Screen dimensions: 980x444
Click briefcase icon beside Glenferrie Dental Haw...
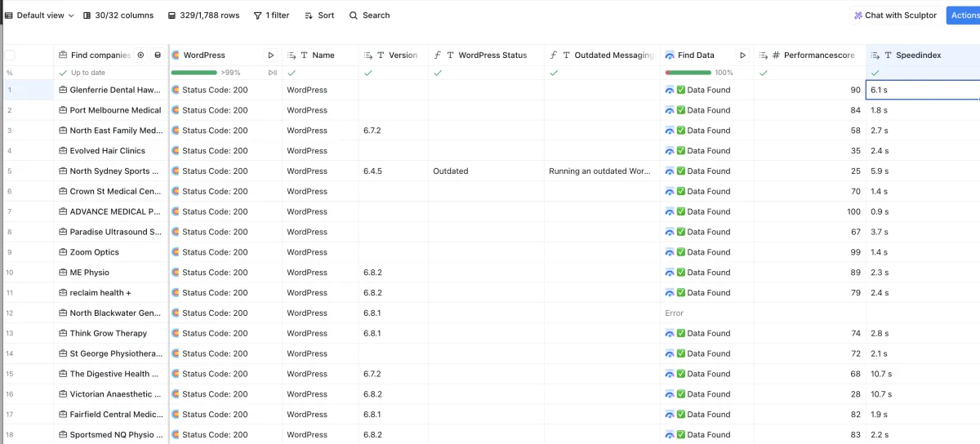tap(63, 90)
